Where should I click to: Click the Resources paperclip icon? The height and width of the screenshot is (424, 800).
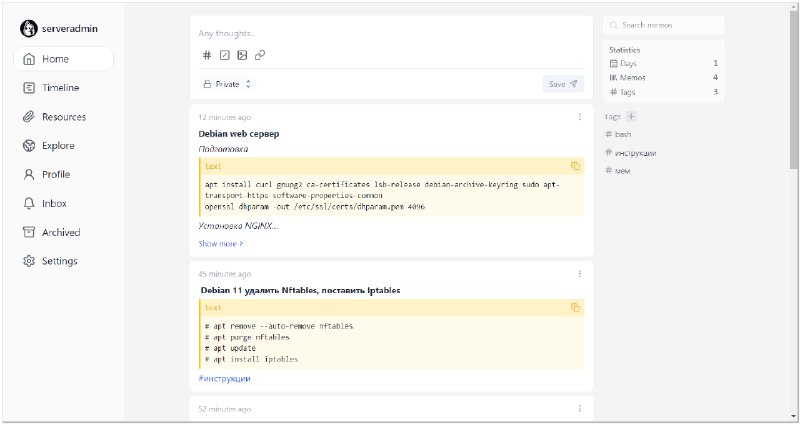tap(29, 117)
